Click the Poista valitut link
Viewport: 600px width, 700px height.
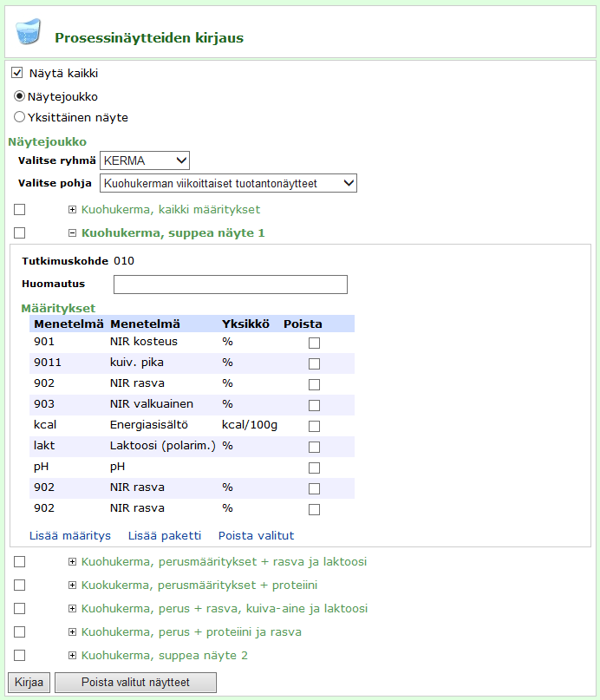(x=256, y=535)
